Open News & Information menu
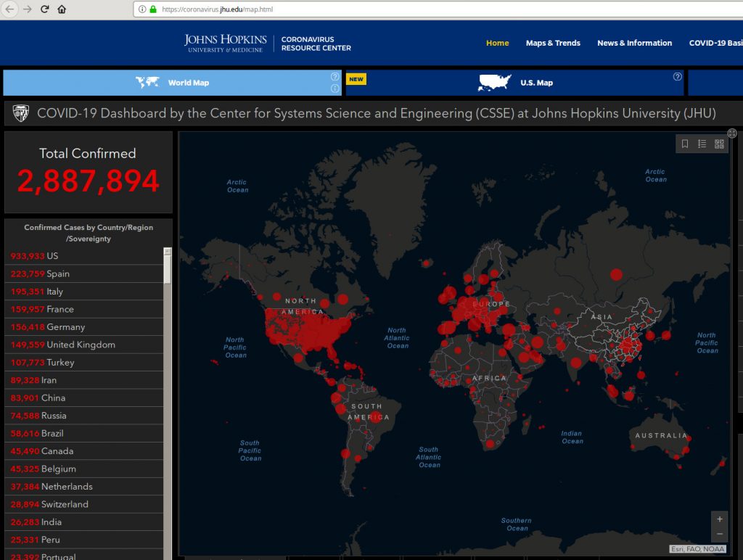Viewport: 743px width, 560px height. click(x=634, y=43)
